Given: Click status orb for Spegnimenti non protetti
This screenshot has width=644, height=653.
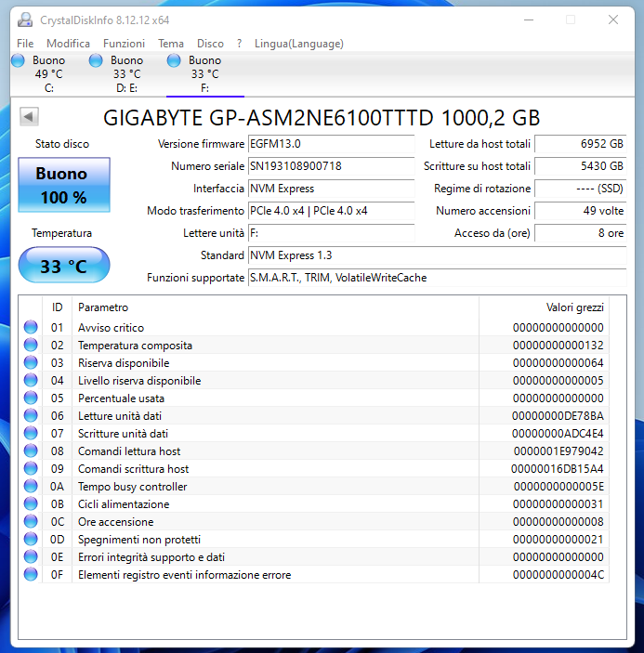Looking at the screenshot, I should pos(31,539).
